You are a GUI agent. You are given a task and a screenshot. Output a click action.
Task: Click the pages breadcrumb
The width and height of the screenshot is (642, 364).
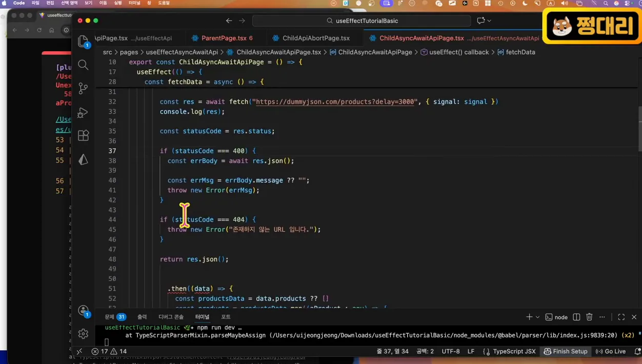pos(129,52)
